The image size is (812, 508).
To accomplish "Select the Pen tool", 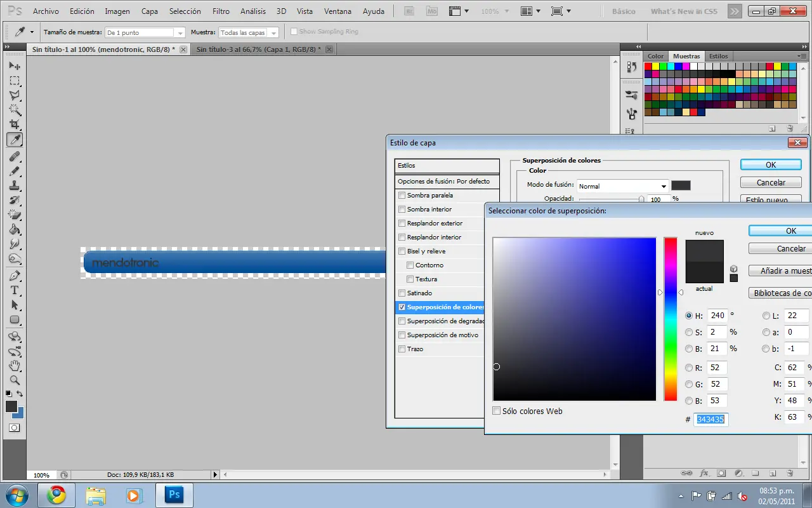I will pos(14,276).
